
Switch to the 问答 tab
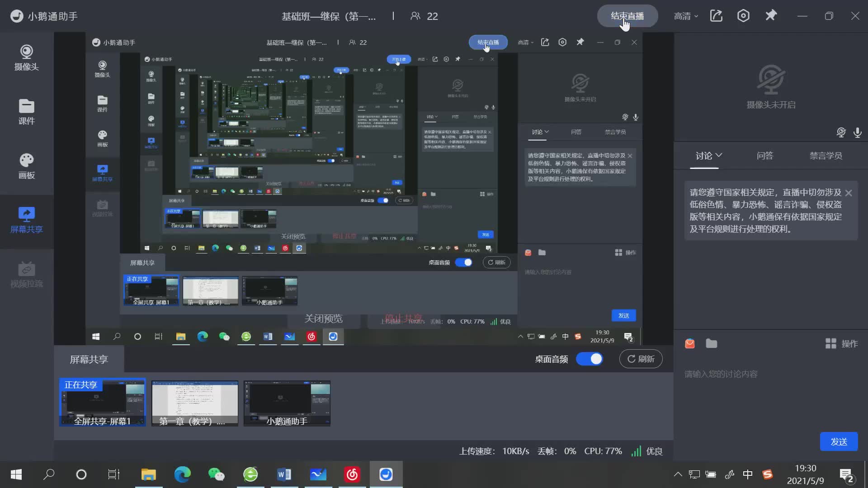point(765,156)
